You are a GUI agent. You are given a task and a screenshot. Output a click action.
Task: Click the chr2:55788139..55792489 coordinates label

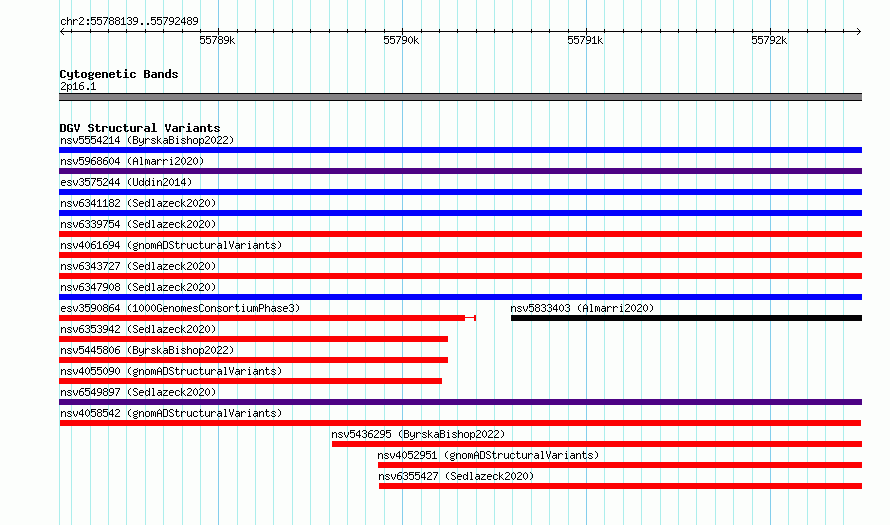click(129, 22)
